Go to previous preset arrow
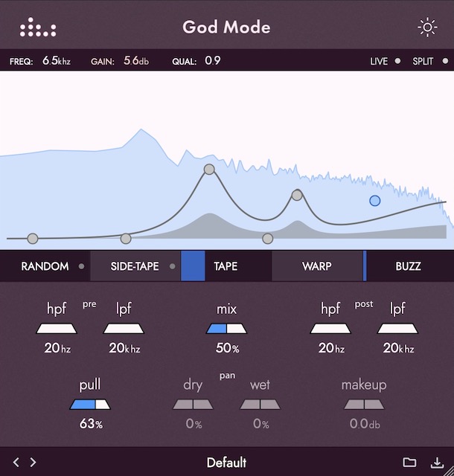The width and height of the screenshot is (454, 476). [x=17, y=462]
